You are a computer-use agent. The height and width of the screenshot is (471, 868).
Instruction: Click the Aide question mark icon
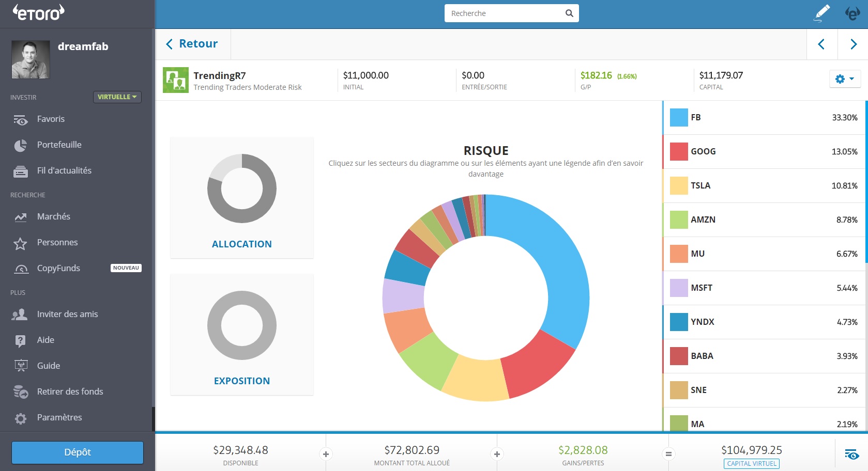[x=20, y=341]
